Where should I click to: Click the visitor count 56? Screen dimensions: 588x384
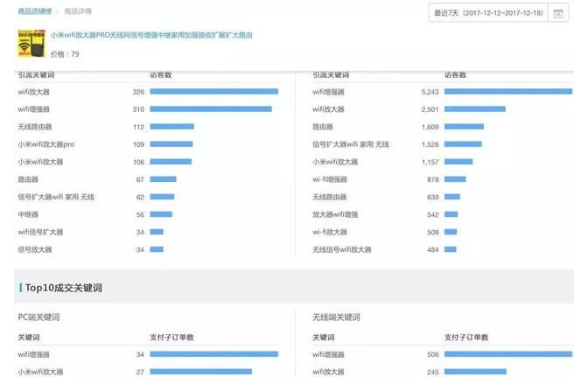140,215
